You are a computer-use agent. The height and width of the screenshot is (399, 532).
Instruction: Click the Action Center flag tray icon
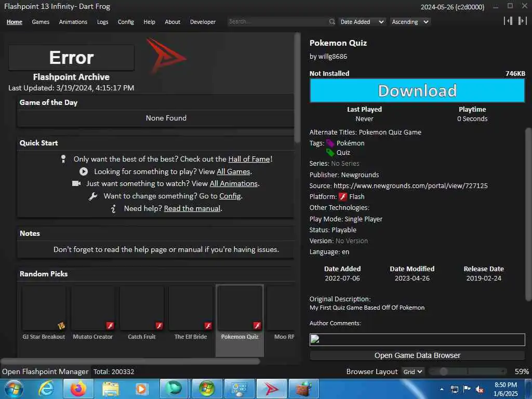click(x=467, y=389)
